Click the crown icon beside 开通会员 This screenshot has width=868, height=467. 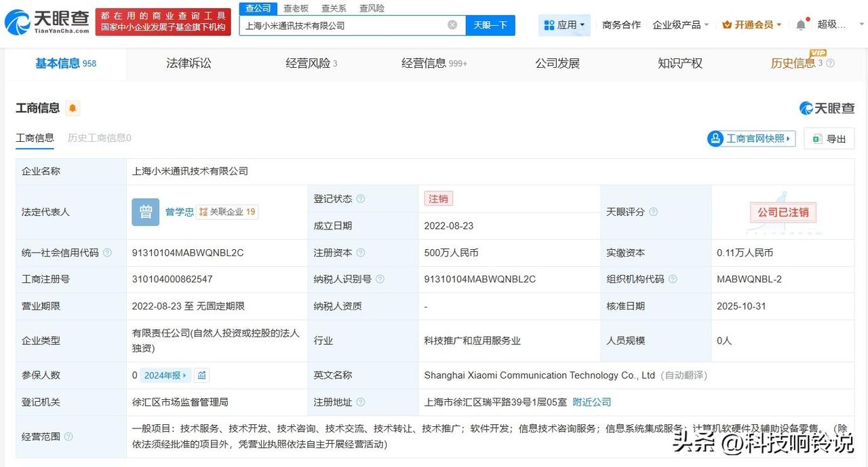click(x=727, y=24)
